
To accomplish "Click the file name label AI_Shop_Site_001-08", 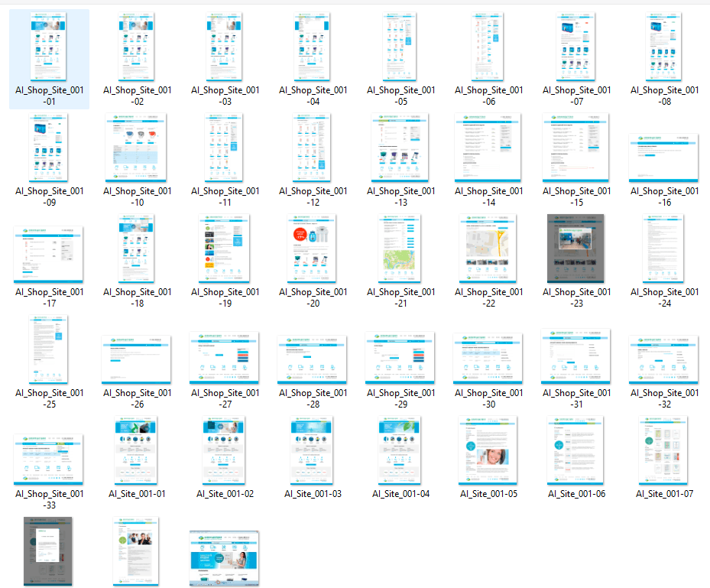I will [x=664, y=96].
